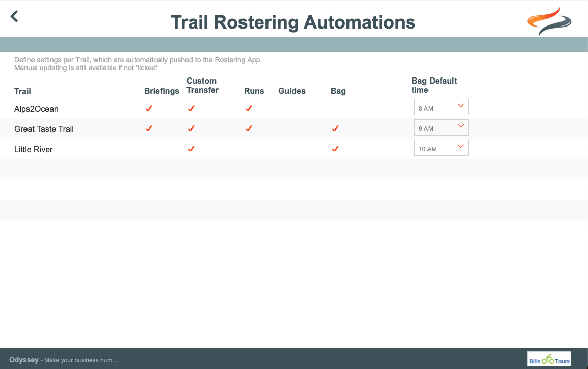Select the Great Taste Trail name
Image resolution: width=588 pixels, height=369 pixels.
click(x=44, y=129)
